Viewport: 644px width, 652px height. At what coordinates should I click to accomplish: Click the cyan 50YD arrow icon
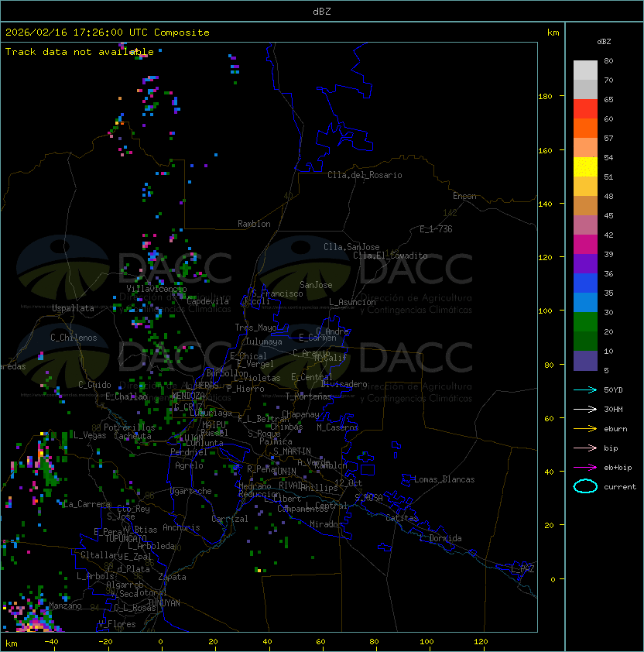pos(585,389)
